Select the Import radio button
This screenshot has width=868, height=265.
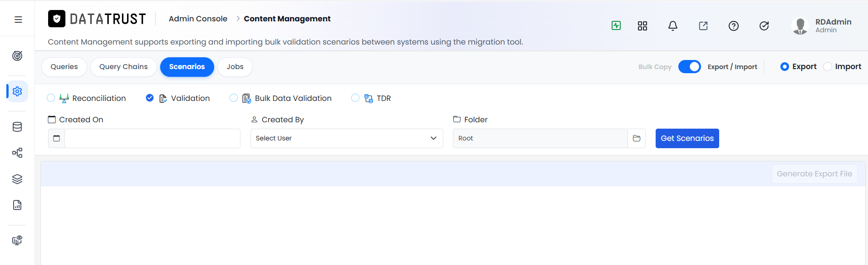tap(828, 67)
